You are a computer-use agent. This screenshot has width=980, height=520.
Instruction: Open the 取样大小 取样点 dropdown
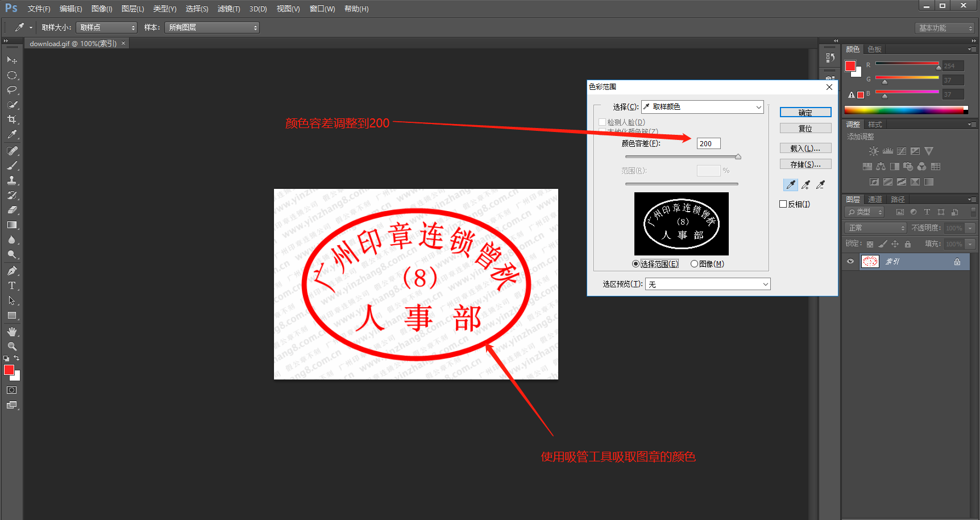click(x=107, y=27)
